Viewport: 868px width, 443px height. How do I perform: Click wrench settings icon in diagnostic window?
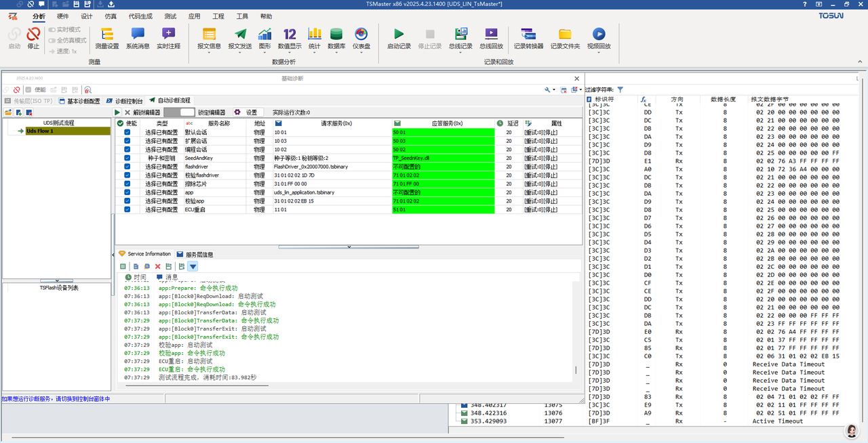[547, 89]
